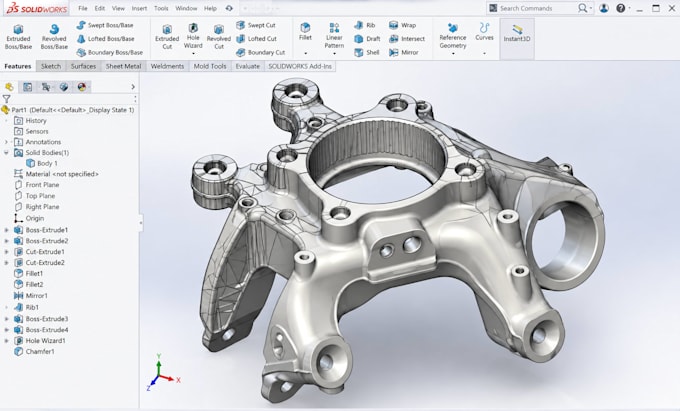The width and height of the screenshot is (680, 411).
Task: Collapse the Solid Bodies(1) node
Action: point(6,153)
